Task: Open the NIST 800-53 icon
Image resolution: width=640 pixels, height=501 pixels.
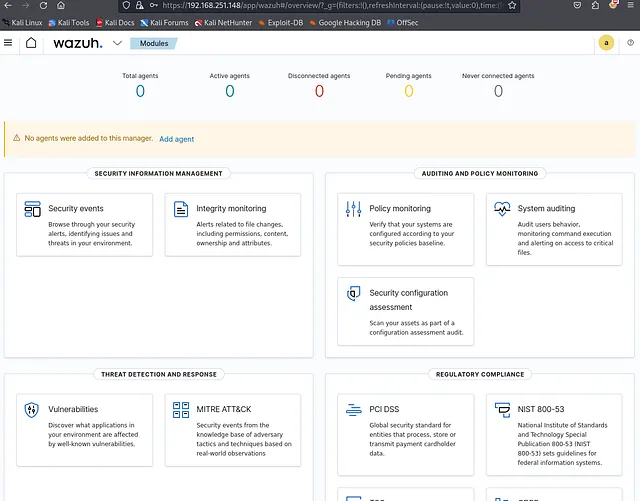Action: click(x=502, y=410)
